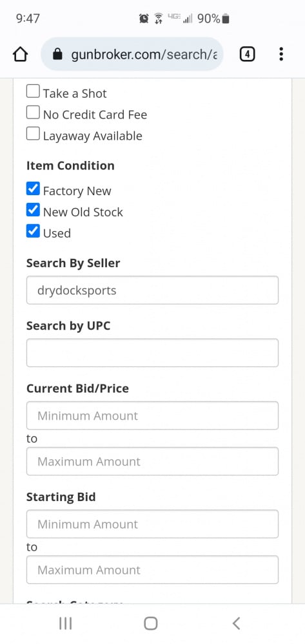Screen dimensions: 305x644
Task: Open the tab switcher showing 4 tabs
Action: click(x=247, y=54)
